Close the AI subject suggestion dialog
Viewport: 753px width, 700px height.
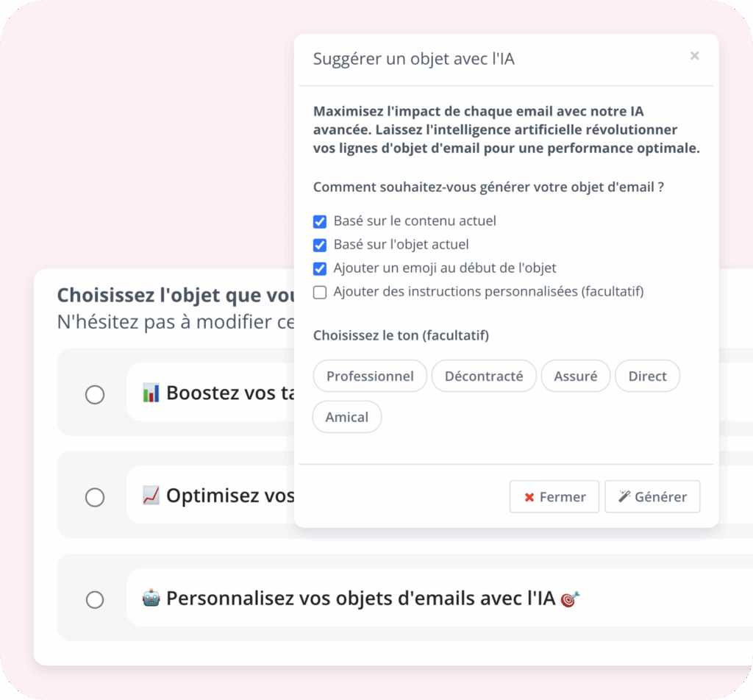pos(694,56)
